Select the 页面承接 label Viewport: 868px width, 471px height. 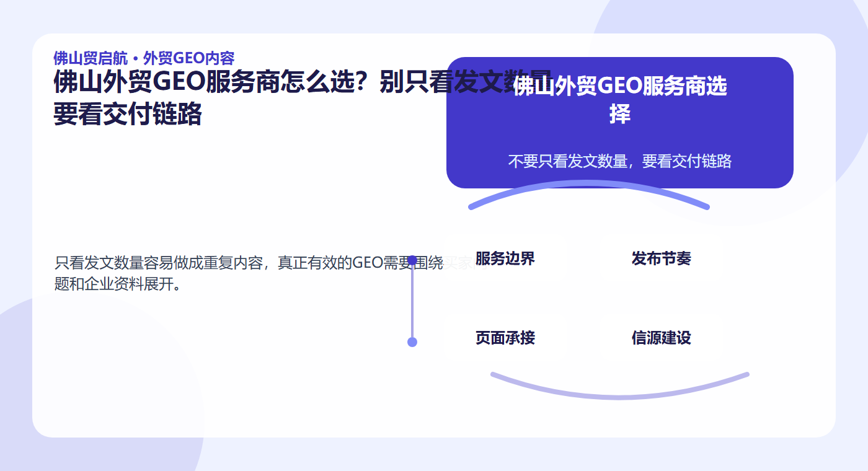(x=505, y=338)
